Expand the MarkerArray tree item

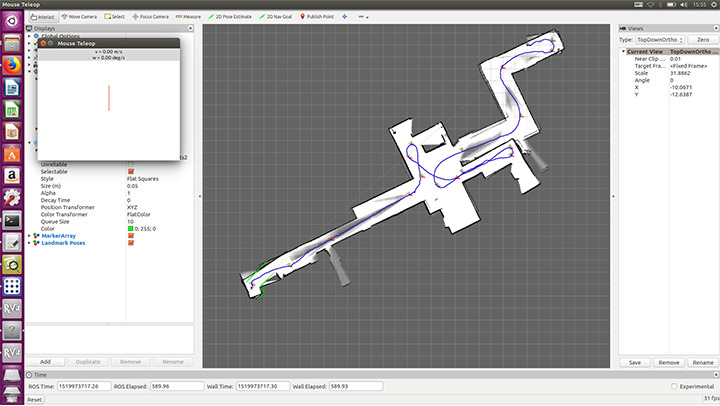click(x=29, y=235)
